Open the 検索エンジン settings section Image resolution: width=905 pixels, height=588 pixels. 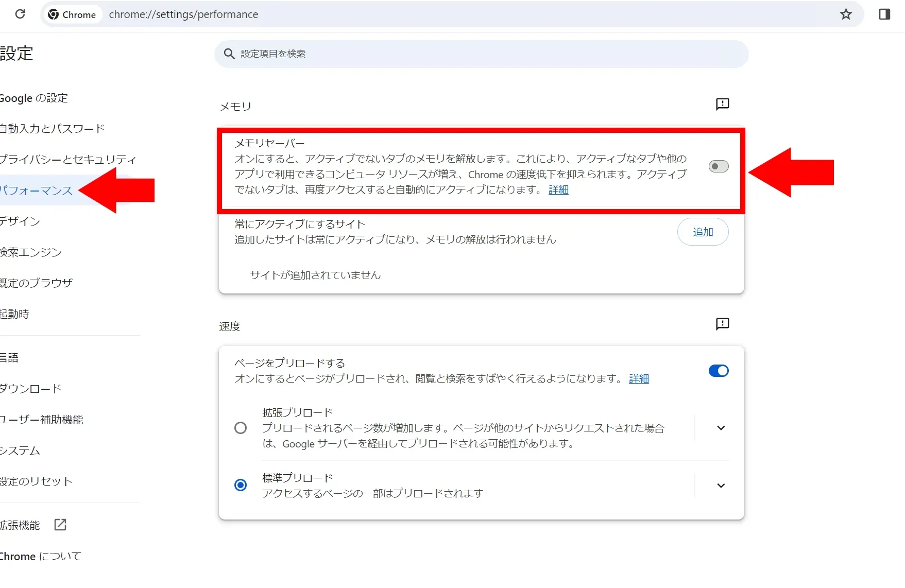click(31, 252)
